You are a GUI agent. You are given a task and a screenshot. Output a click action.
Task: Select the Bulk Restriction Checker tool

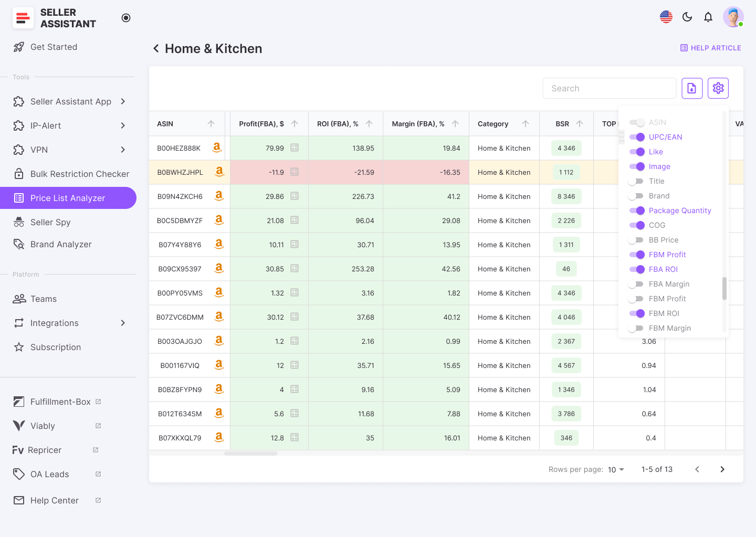click(x=79, y=174)
